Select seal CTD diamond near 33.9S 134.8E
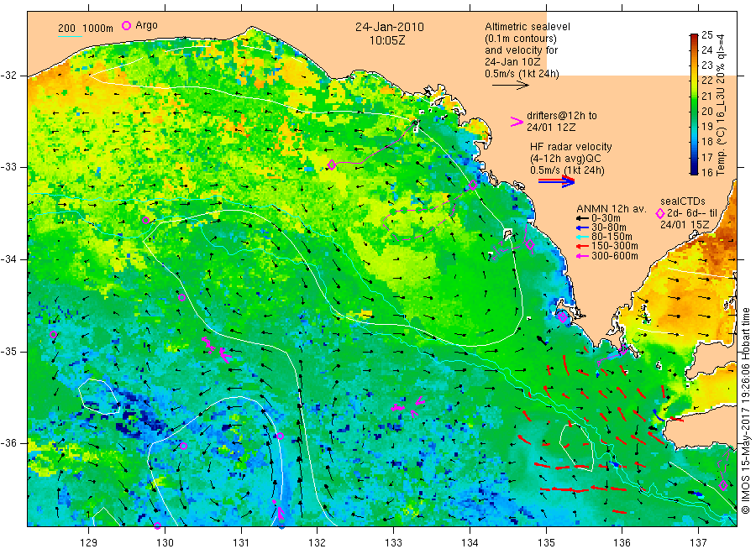 (530, 245)
